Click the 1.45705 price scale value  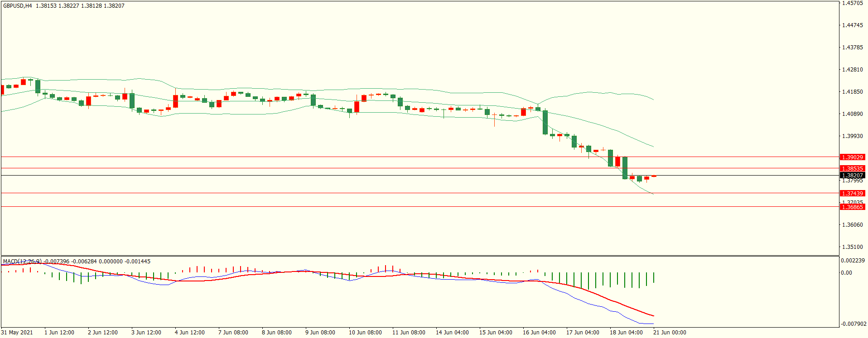pyautogui.click(x=852, y=3)
